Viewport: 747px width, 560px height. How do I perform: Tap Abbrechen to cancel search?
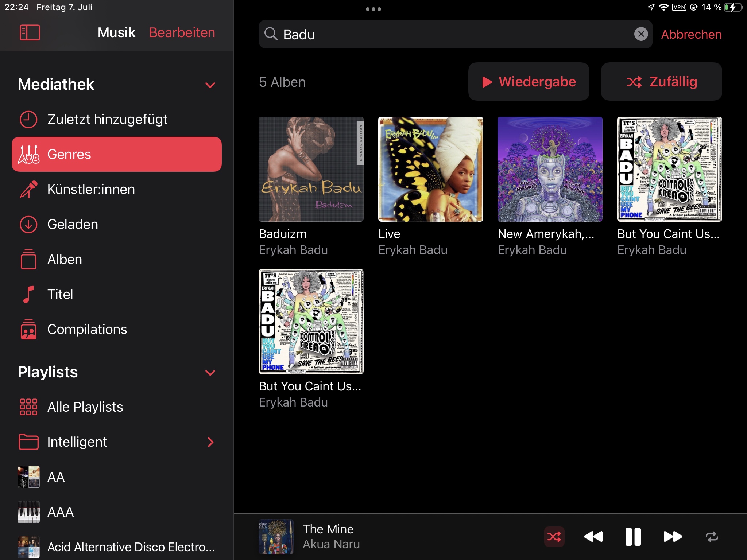point(691,34)
